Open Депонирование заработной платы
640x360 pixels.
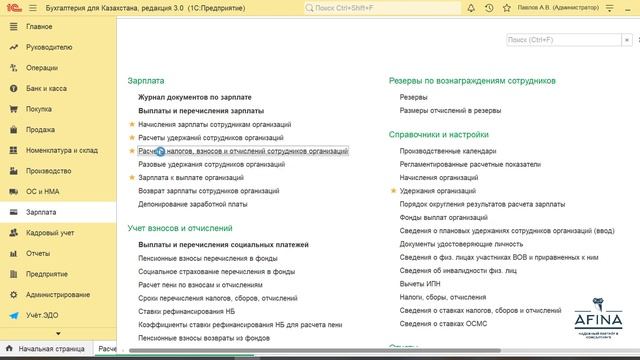tap(193, 204)
